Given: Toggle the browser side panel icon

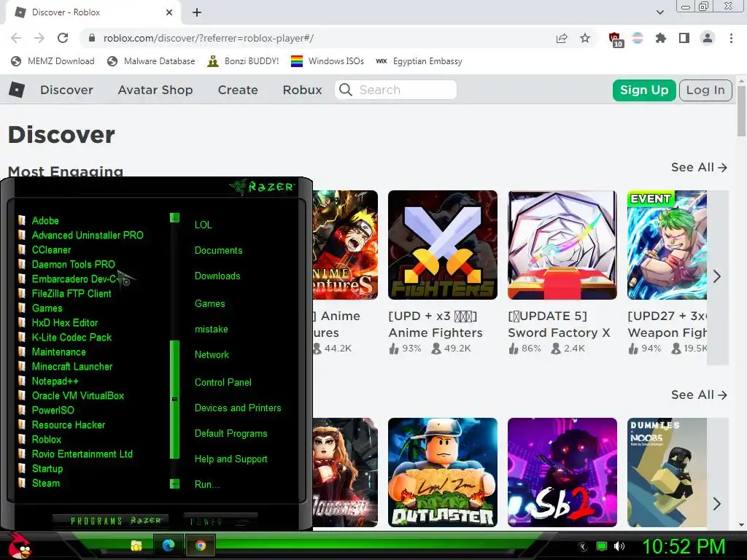Looking at the screenshot, I should (x=684, y=38).
